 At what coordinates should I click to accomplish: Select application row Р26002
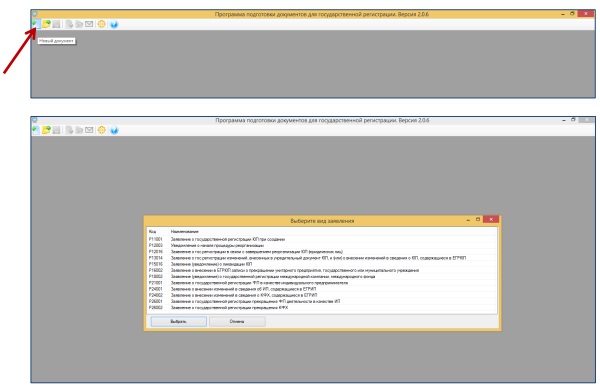coord(322,307)
